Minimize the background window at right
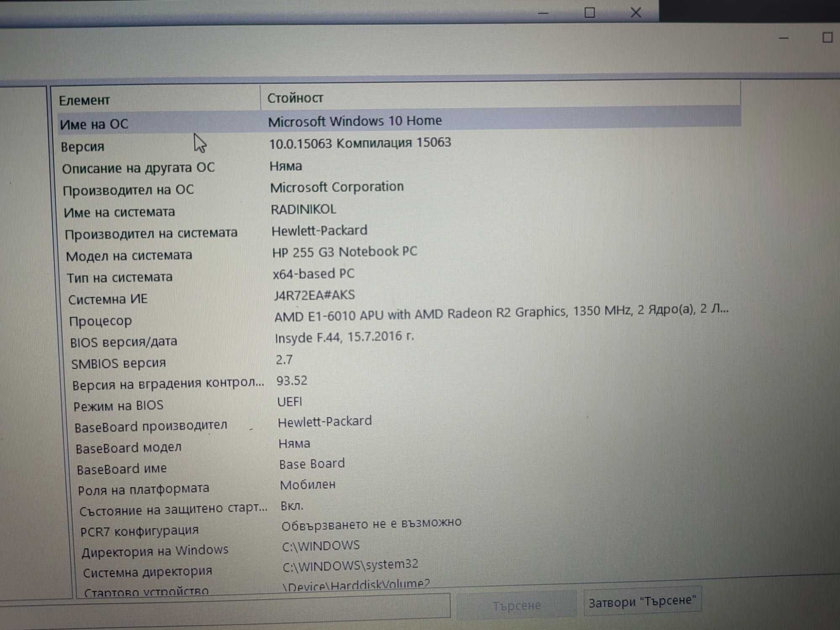The height and width of the screenshot is (630, 840). 784,38
